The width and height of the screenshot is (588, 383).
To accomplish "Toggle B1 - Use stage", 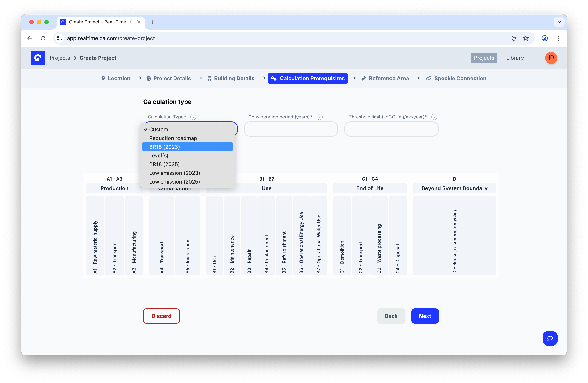I will point(214,236).
